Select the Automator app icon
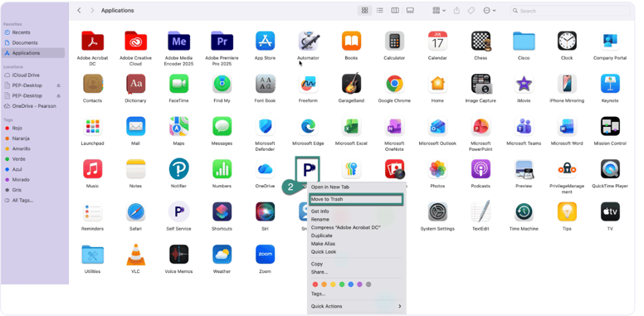 click(308, 41)
